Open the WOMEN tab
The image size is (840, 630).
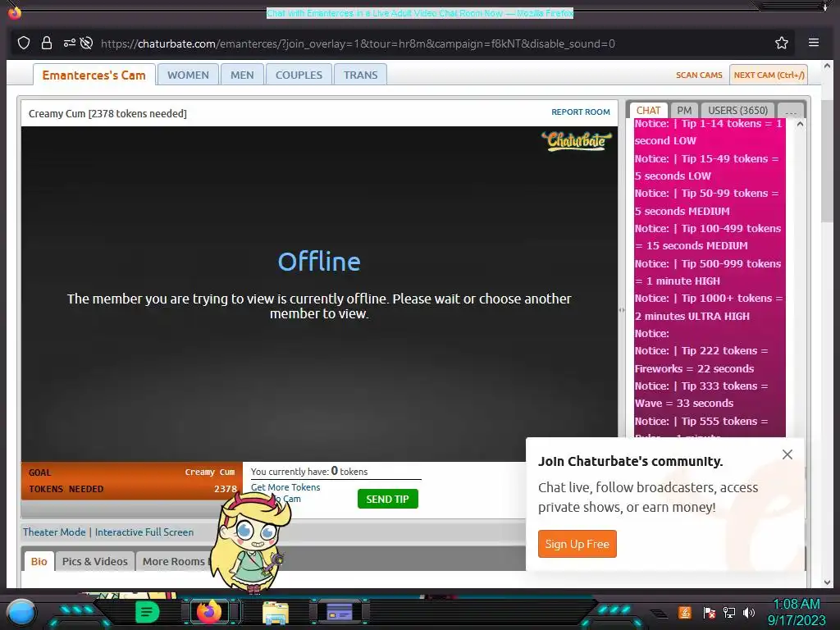pos(188,75)
